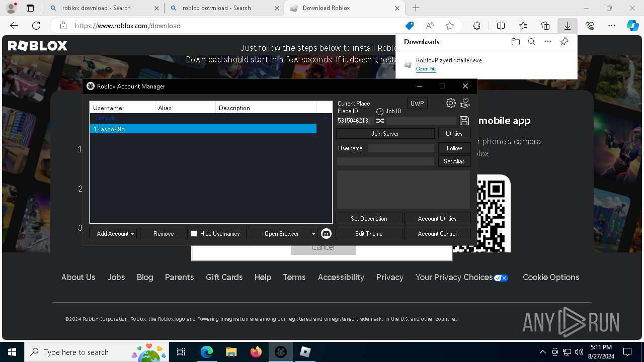The image size is (644, 362).
Task: Save the Place ID with the floppy icon
Action: click(x=464, y=121)
